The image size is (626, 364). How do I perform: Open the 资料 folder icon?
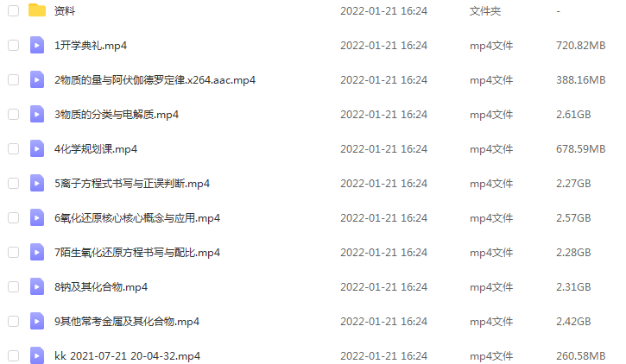pyautogui.click(x=37, y=10)
